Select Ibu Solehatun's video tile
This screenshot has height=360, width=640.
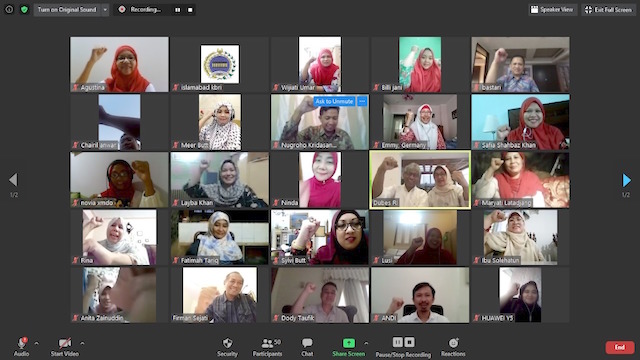[520, 238]
